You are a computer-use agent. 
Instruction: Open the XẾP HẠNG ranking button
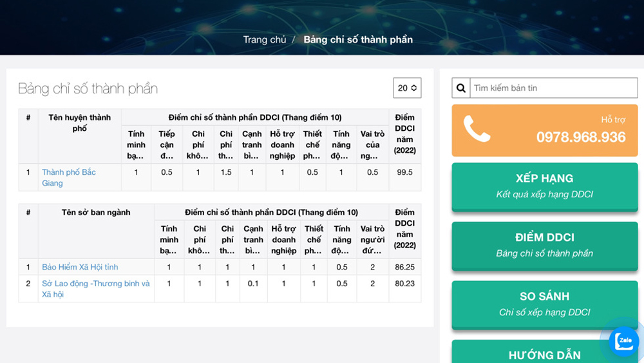(x=544, y=186)
